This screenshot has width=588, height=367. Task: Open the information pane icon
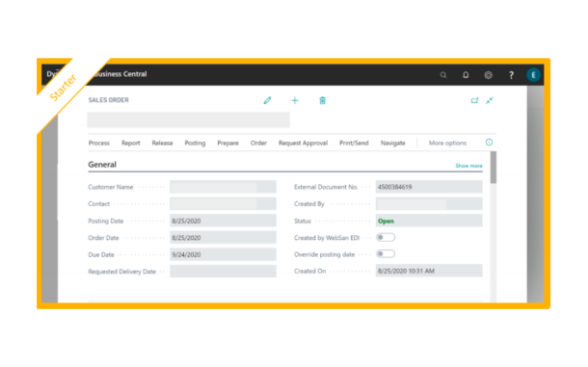click(489, 142)
